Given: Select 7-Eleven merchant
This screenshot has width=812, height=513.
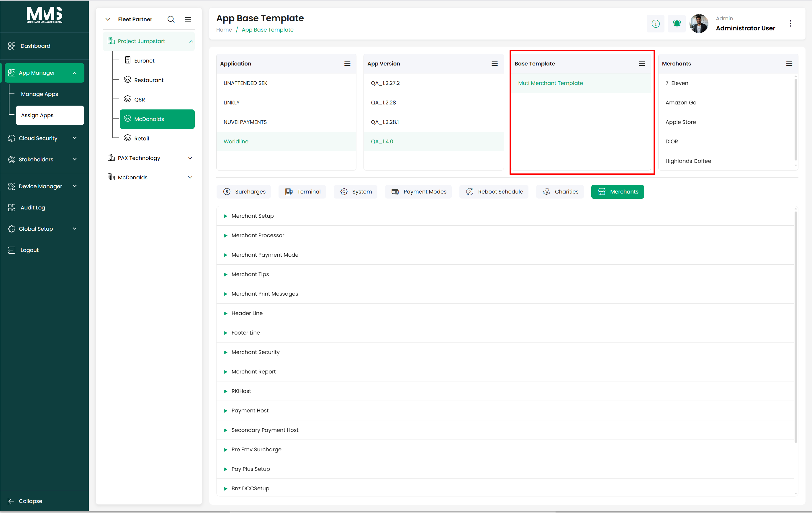Looking at the screenshot, I should (x=727, y=83).
